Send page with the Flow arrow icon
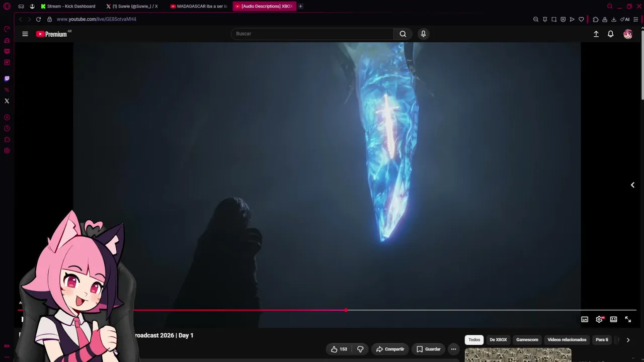The height and width of the screenshot is (362, 644). (x=572, y=19)
